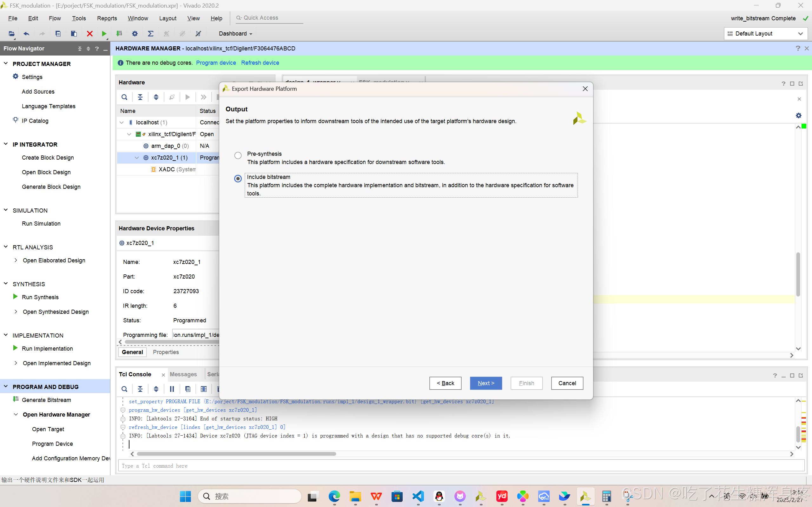Viewport: 812px width, 507px height.
Task: Open the Default Layout dropdown
Action: pos(766,34)
